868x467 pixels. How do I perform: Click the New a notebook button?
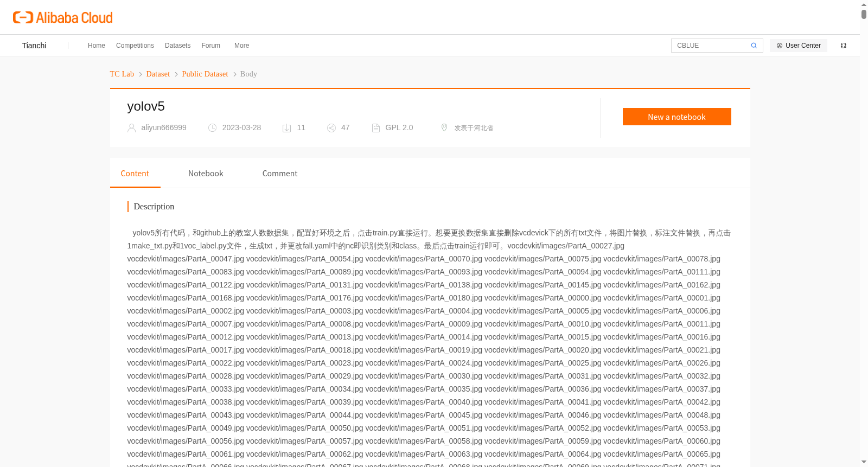(x=677, y=117)
